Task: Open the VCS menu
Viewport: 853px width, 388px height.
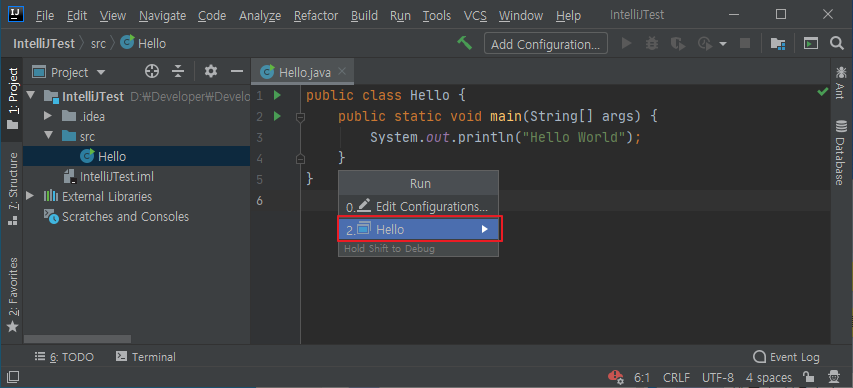Action: [x=475, y=16]
